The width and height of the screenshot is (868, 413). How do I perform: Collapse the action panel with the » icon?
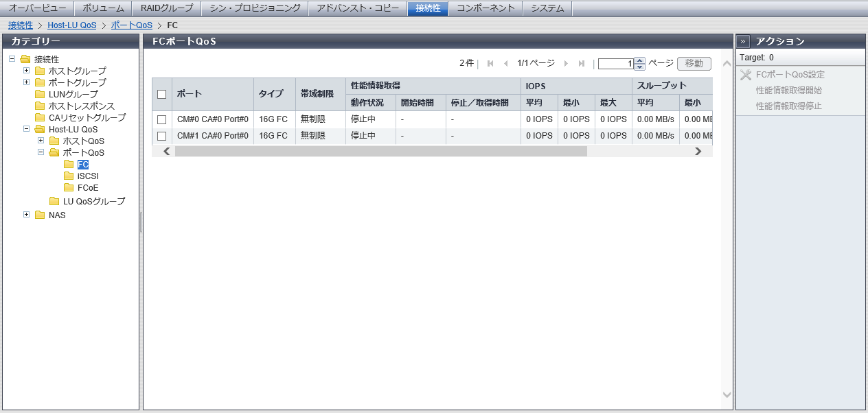743,41
